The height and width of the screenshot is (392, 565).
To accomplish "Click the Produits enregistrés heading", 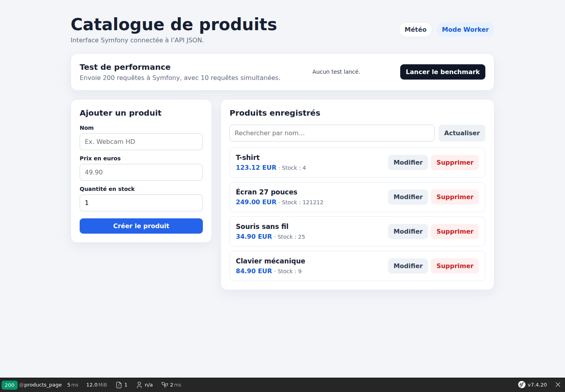I will (275, 113).
